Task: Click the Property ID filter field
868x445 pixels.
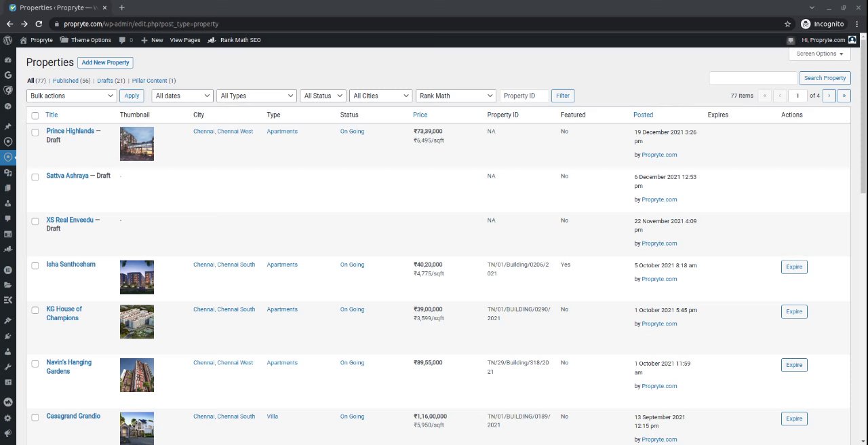Action: point(524,96)
